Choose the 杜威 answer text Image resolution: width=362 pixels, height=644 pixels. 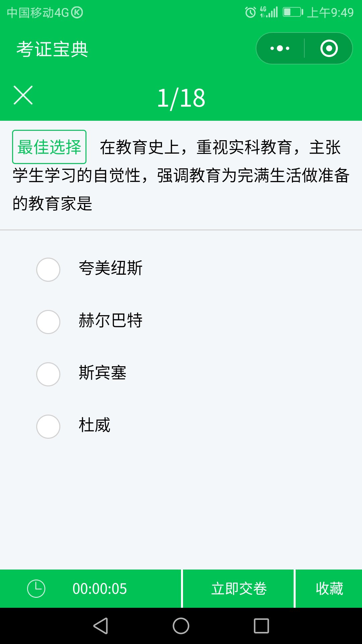click(95, 425)
